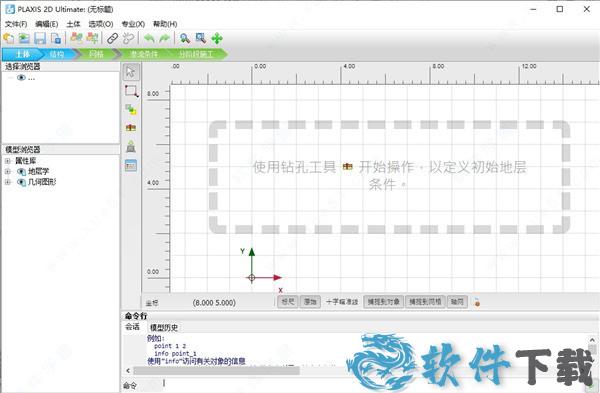Click the grayed hand icon next to chain link

129,38
